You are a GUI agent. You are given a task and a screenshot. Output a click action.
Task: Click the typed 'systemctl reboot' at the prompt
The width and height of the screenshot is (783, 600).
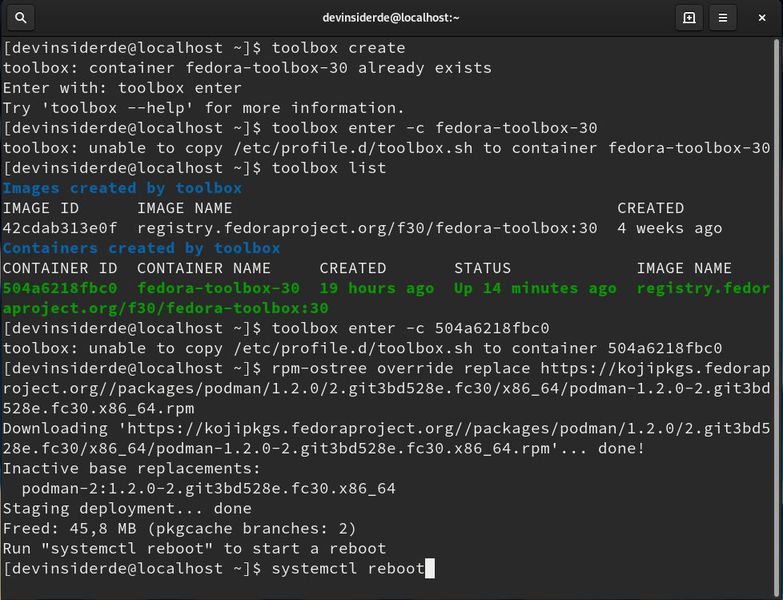click(x=348, y=568)
